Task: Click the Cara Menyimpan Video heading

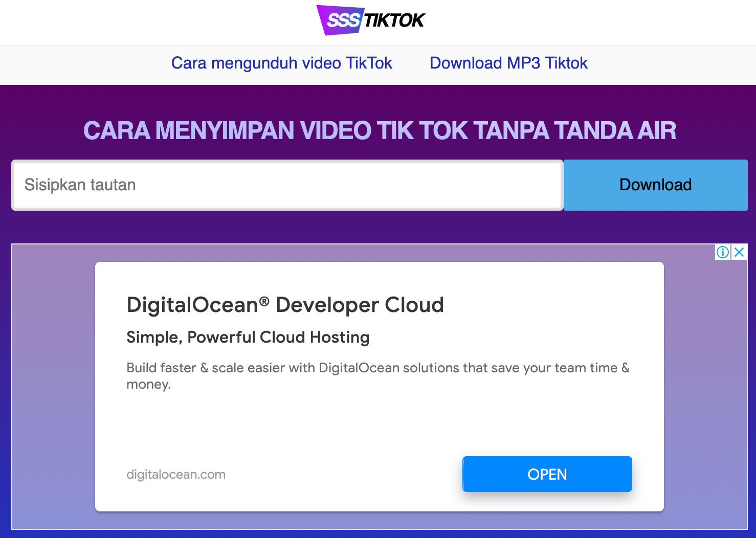Action: tap(380, 130)
